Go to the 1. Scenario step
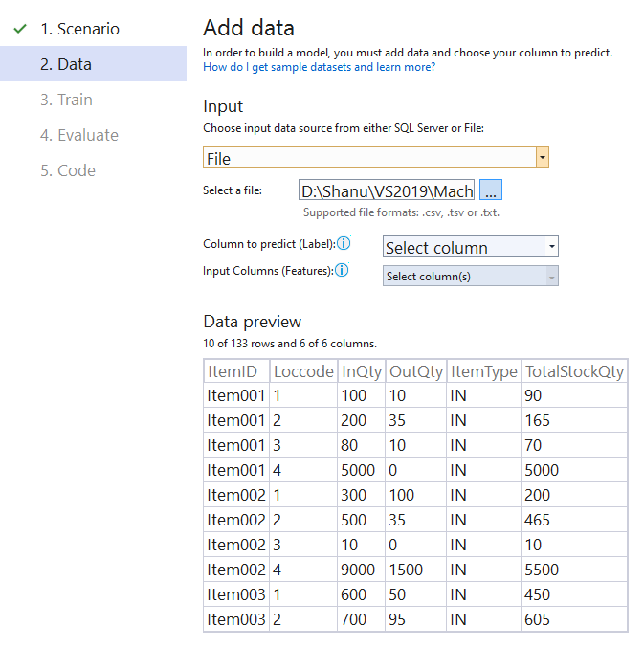This screenshot has width=644, height=648. (79, 29)
